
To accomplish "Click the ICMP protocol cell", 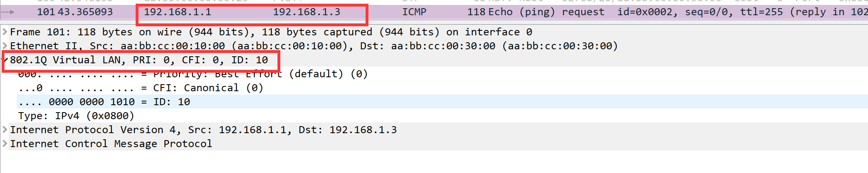I will pyautogui.click(x=414, y=12).
